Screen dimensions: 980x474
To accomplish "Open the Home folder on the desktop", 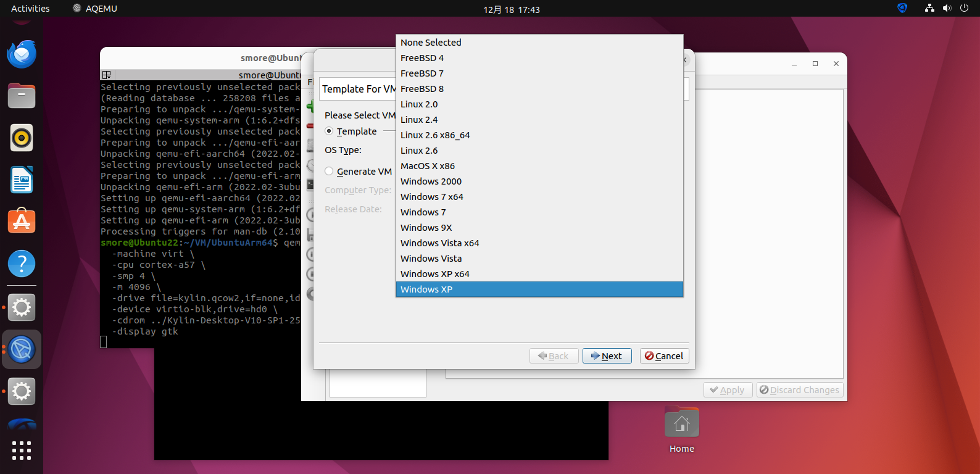I will [x=682, y=431].
